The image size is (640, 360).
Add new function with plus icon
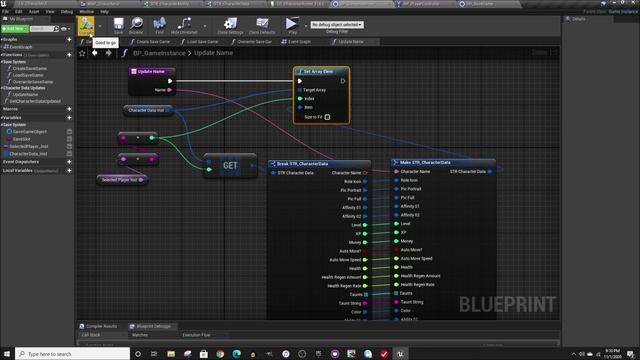click(x=69, y=55)
